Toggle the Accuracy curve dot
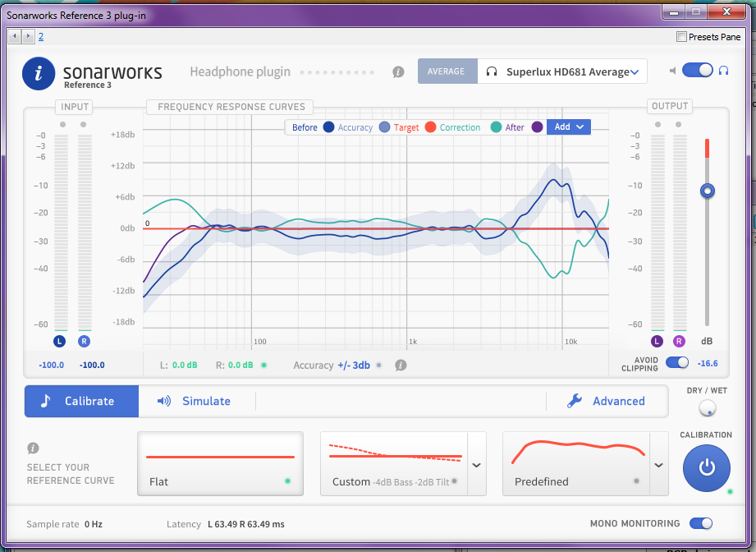The height and width of the screenshot is (552, 756). (384, 127)
